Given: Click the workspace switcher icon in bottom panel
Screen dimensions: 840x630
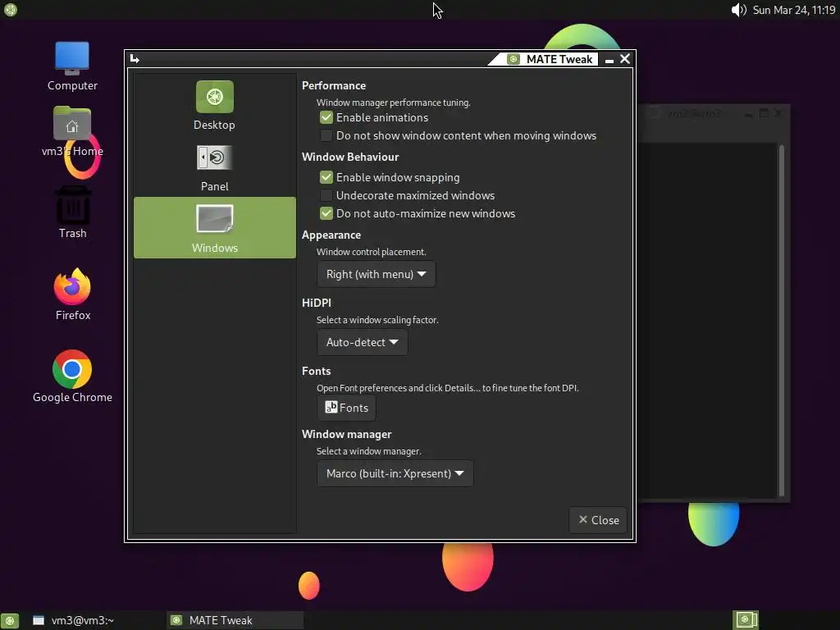Looking at the screenshot, I should (x=746, y=620).
